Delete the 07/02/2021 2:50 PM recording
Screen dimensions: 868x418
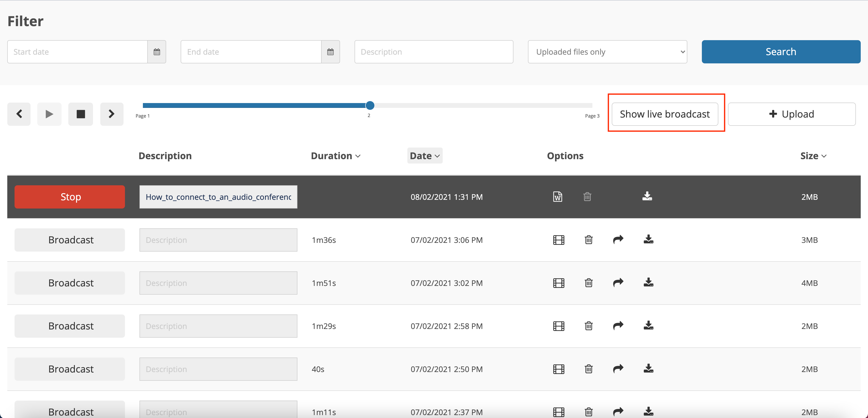point(588,369)
